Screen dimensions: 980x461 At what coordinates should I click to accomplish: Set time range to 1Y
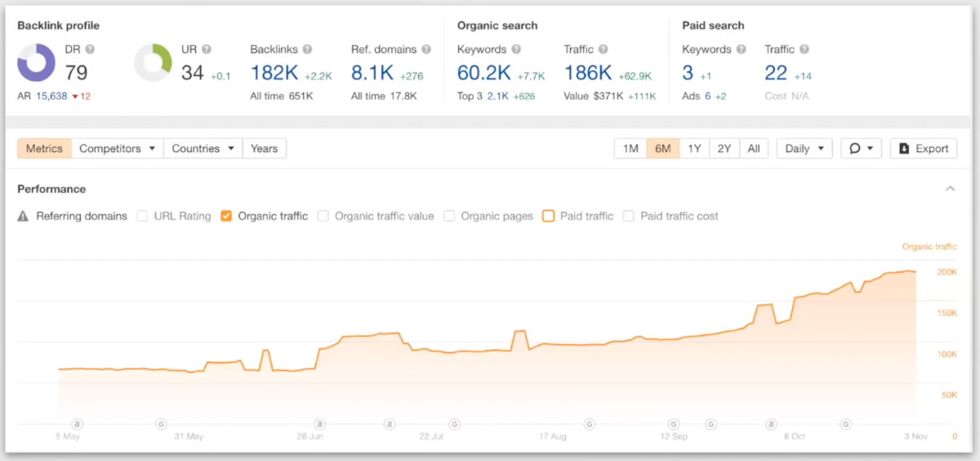click(x=694, y=149)
